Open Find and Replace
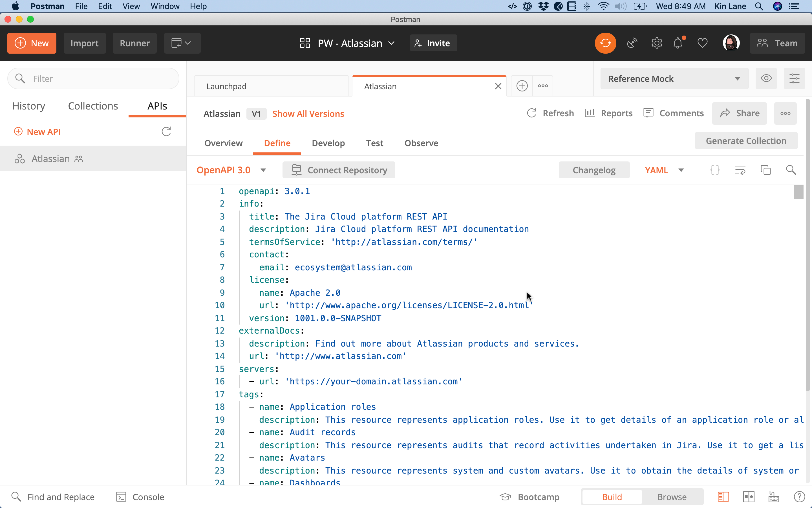 click(x=53, y=497)
